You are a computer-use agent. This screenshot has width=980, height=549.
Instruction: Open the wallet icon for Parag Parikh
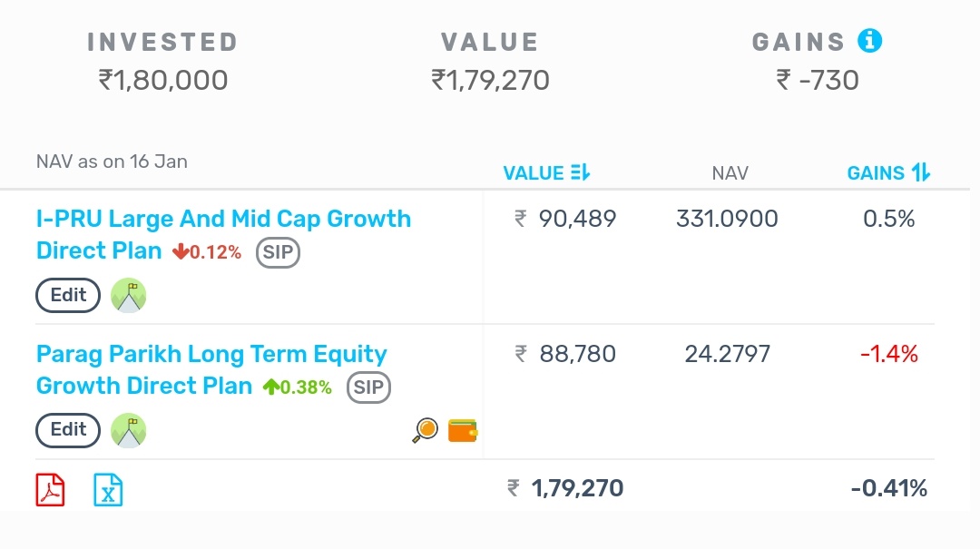[x=463, y=430]
